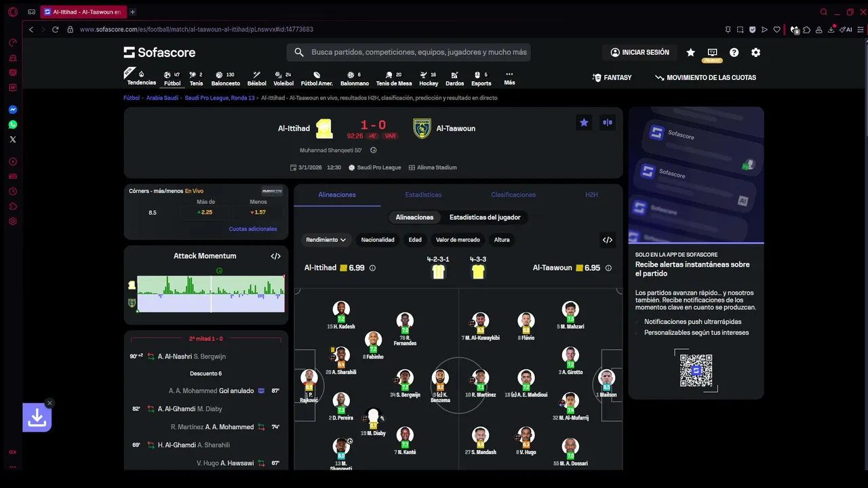Click the browser reload button
Viewport: 868px width, 488px height.
tap(55, 29)
